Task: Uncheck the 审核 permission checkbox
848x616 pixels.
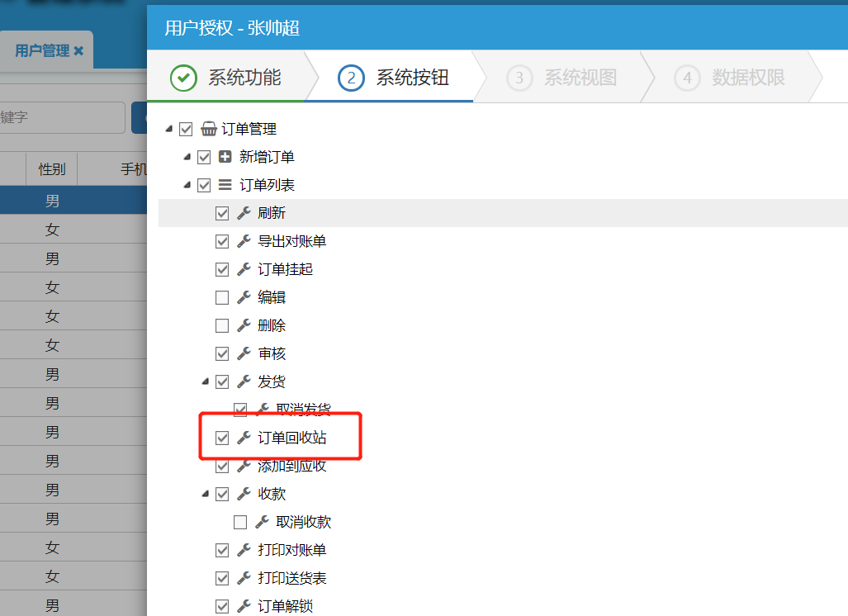Action: click(222, 353)
